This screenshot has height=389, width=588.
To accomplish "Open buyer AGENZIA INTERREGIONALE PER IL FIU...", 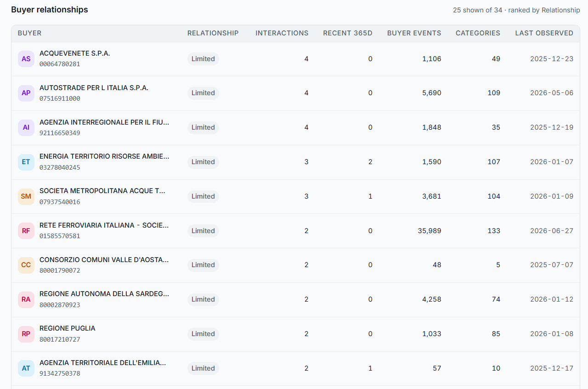I will coord(104,122).
